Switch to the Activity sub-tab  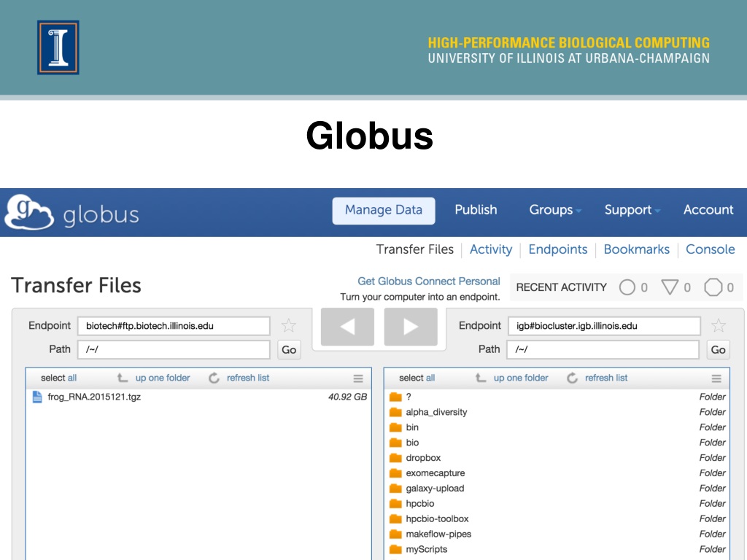[491, 249]
